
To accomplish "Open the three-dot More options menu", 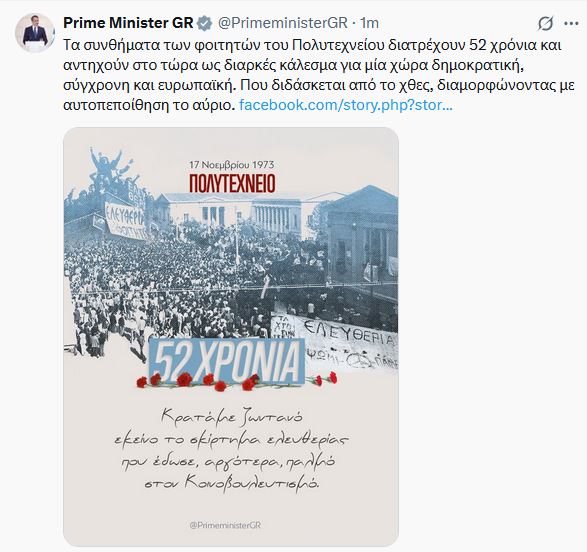I will point(571,24).
